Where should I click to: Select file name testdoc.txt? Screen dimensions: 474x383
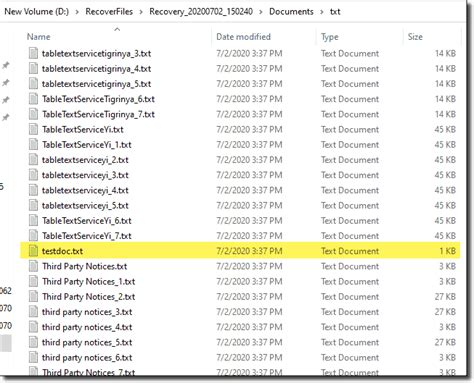[x=62, y=251]
